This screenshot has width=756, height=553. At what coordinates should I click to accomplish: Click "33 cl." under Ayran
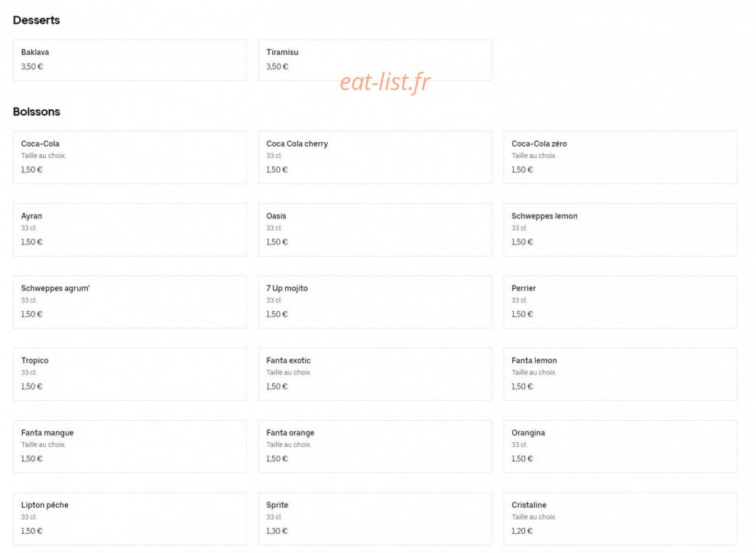pyautogui.click(x=29, y=228)
